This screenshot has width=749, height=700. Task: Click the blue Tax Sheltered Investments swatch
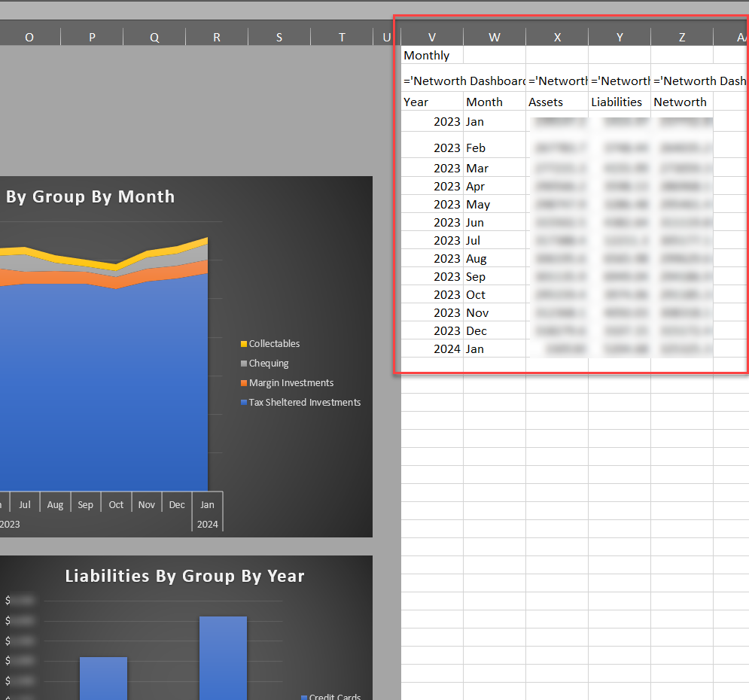coord(244,403)
